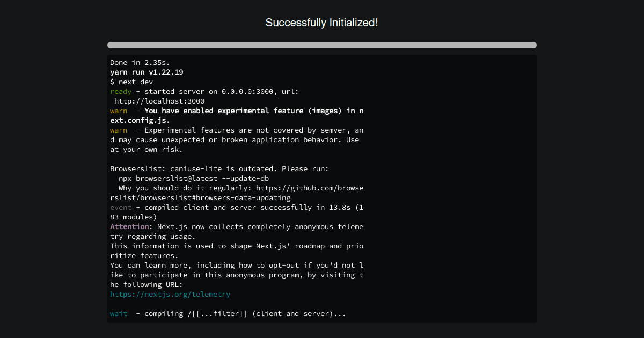Click the Done in 2.35s line

[138, 62]
